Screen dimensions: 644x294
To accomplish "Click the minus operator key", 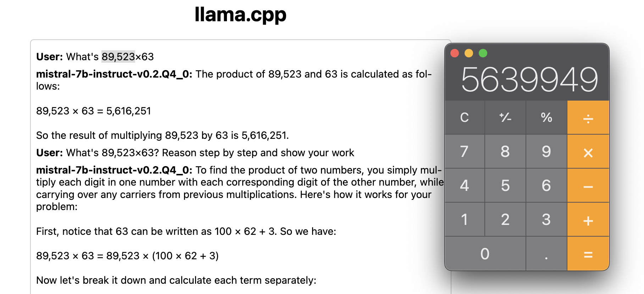I will [588, 186].
